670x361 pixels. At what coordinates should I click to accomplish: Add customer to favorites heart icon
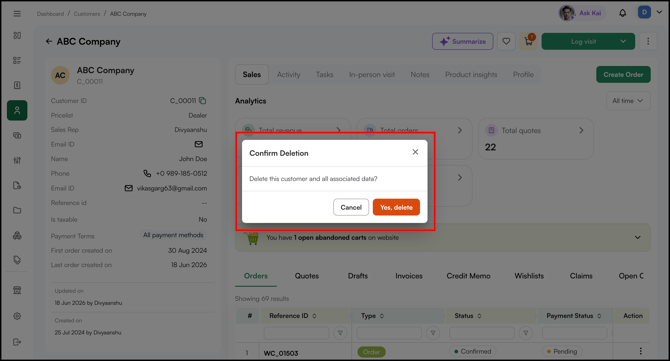click(506, 41)
